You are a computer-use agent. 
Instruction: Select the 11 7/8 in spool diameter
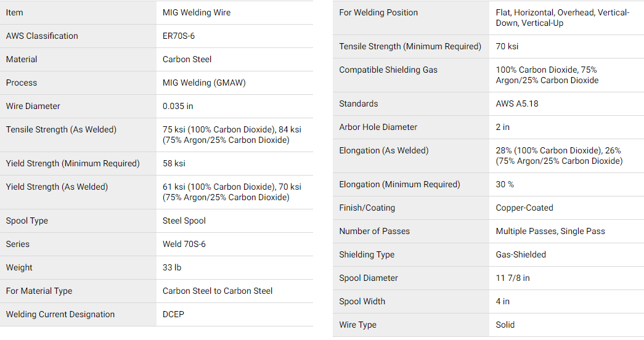pyautogui.click(x=513, y=278)
